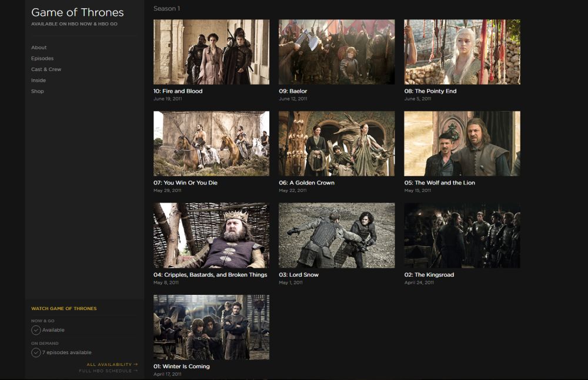Go to the Episodes section
The image size is (588, 380).
(x=42, y=59)
